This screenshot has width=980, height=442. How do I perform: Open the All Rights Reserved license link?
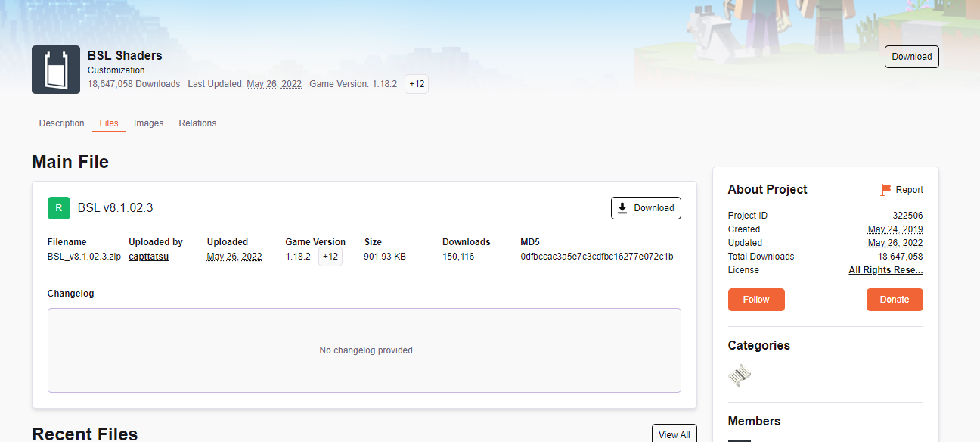(885, 270)
